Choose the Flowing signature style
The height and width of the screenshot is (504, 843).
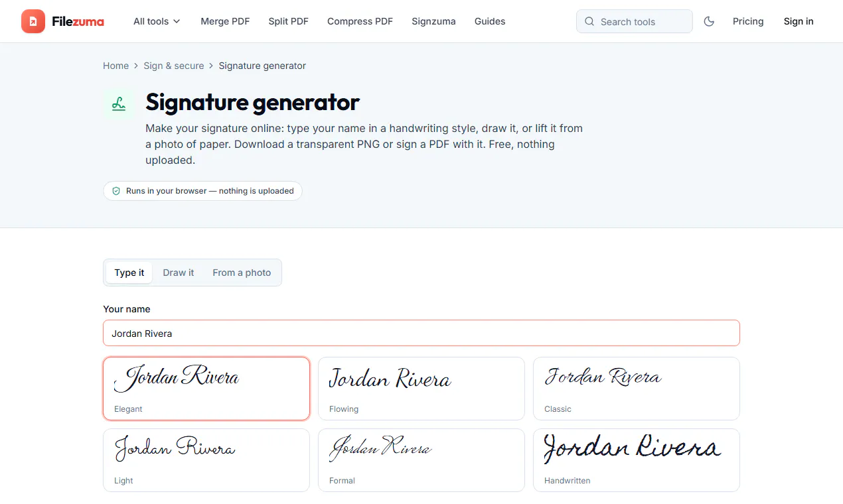point(421,389)
